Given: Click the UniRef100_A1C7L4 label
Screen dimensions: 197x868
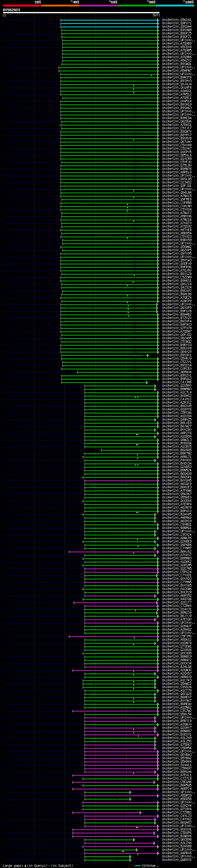Looking at the screenshot, I should pyautogui.click(x=177, y=393).
